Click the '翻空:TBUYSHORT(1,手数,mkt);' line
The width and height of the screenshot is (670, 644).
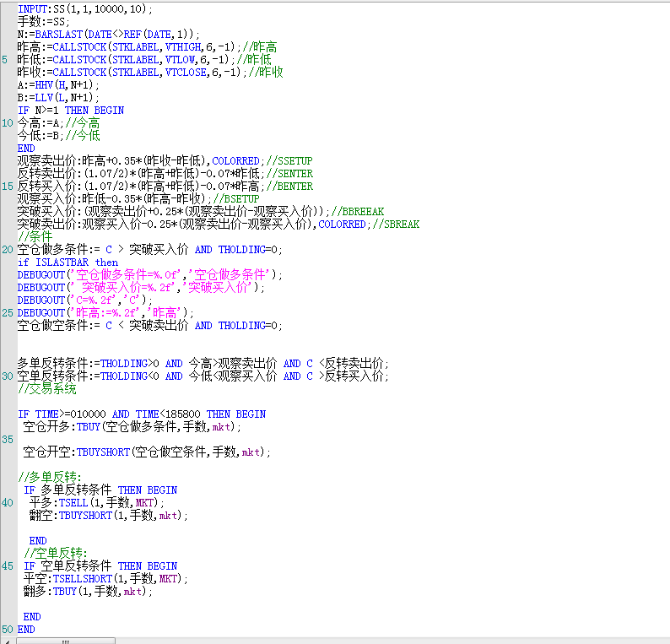coord(109,516)
